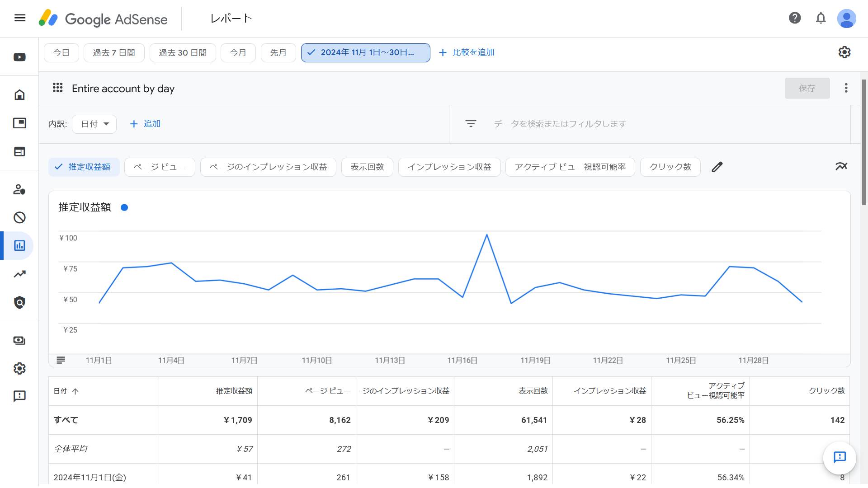Open the Policy center shield icon
The image size is (868, 488).
click(x=19, y=302)
